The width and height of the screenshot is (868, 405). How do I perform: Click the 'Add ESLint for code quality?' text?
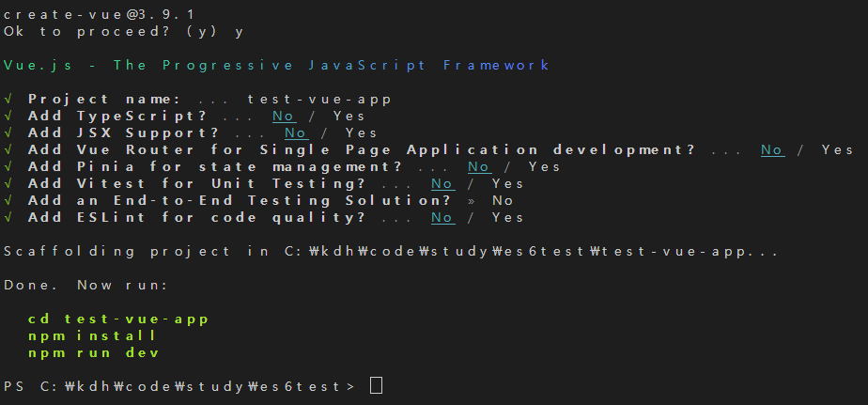point(196,218)
